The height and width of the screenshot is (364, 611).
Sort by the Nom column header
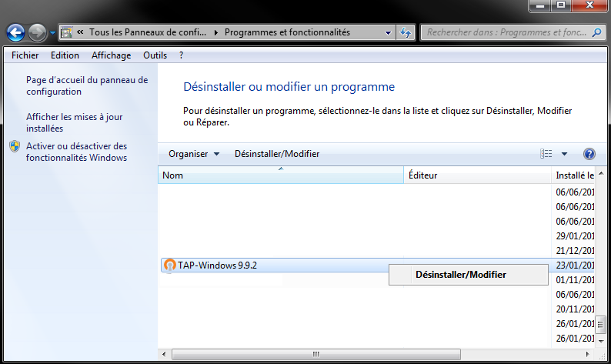(281, 175)
